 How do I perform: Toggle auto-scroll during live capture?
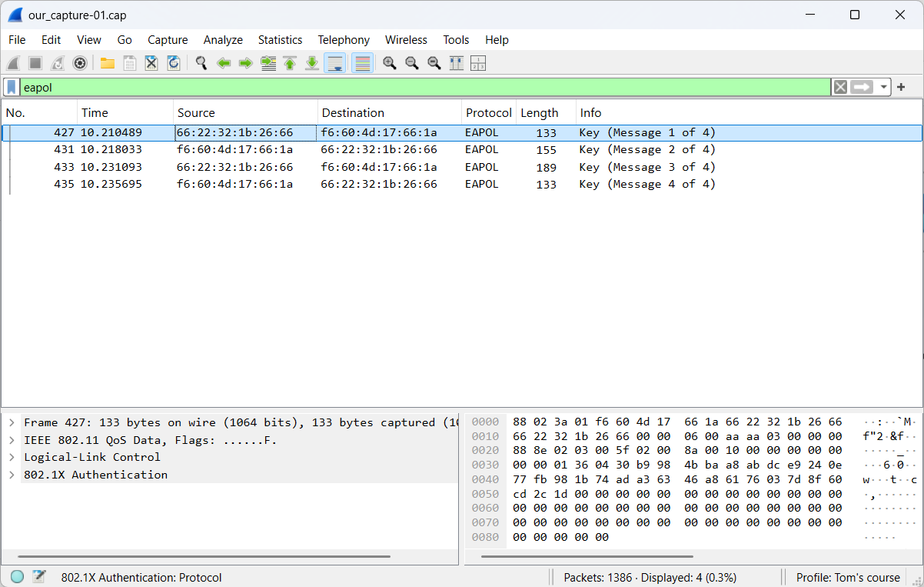click(x=334, y=63)
